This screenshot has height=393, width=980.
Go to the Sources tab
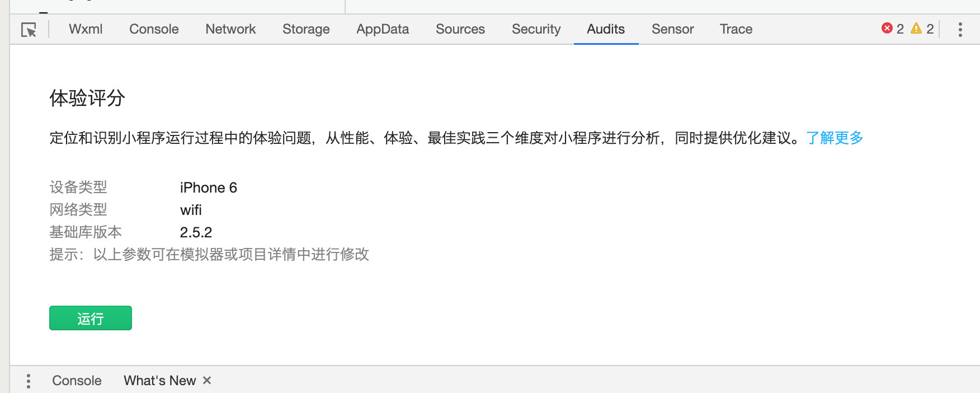pyautogui.click(x=460, y=29)
